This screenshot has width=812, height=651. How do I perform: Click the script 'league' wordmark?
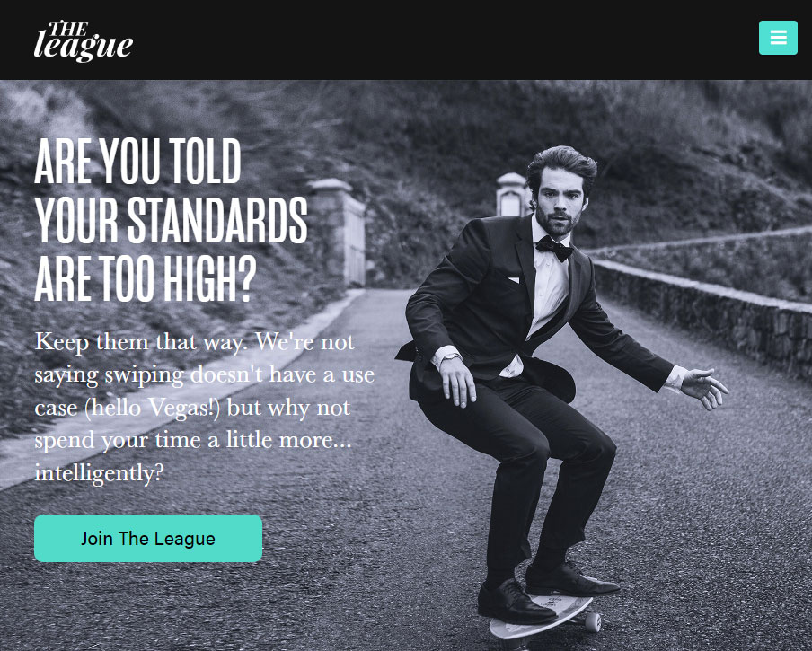tap(84, 48)
